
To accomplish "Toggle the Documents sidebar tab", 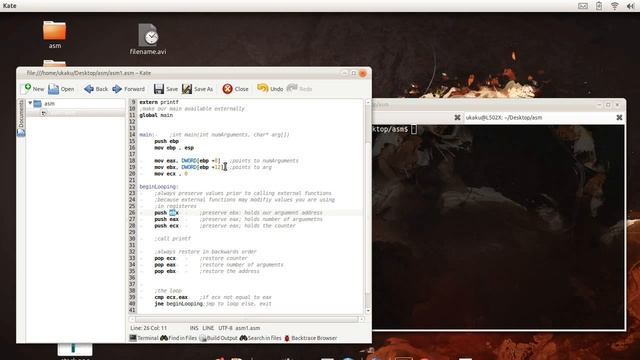I will pos(21,118).
